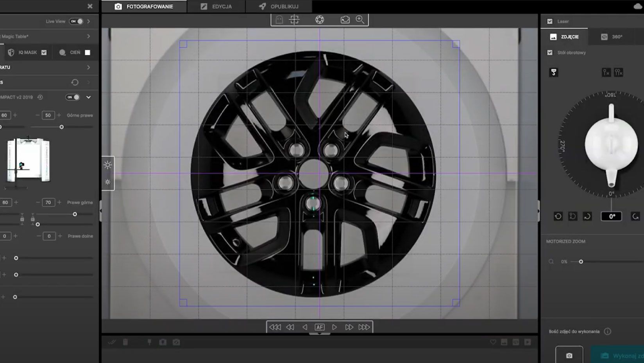This screenshot has height=363, width=644.
Task: Collapse the COMPACT v2 2019 section chevron
Action: (89, 97)
